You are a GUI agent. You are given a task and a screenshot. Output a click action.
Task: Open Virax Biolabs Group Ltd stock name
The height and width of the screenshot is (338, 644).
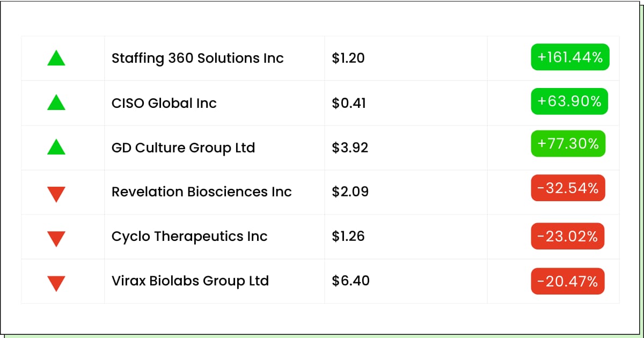coord(190,281)
